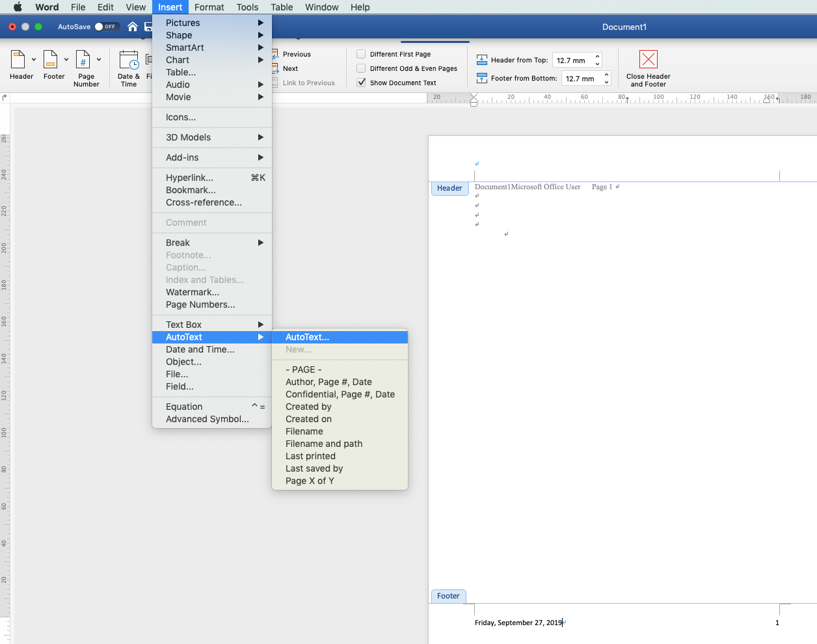Click the Page Number icon
This screenshot has height=644, width=817.
coord(83,60)
